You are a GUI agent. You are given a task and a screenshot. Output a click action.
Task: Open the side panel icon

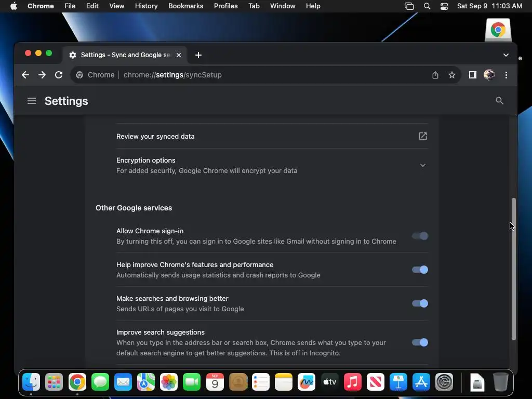click(x=473, y=75)
